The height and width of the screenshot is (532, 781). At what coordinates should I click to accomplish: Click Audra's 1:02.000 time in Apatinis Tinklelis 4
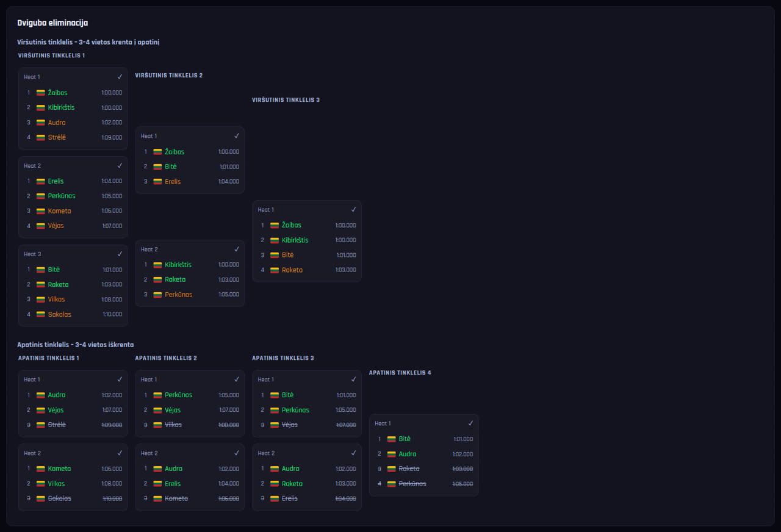[x=463, y=455]
